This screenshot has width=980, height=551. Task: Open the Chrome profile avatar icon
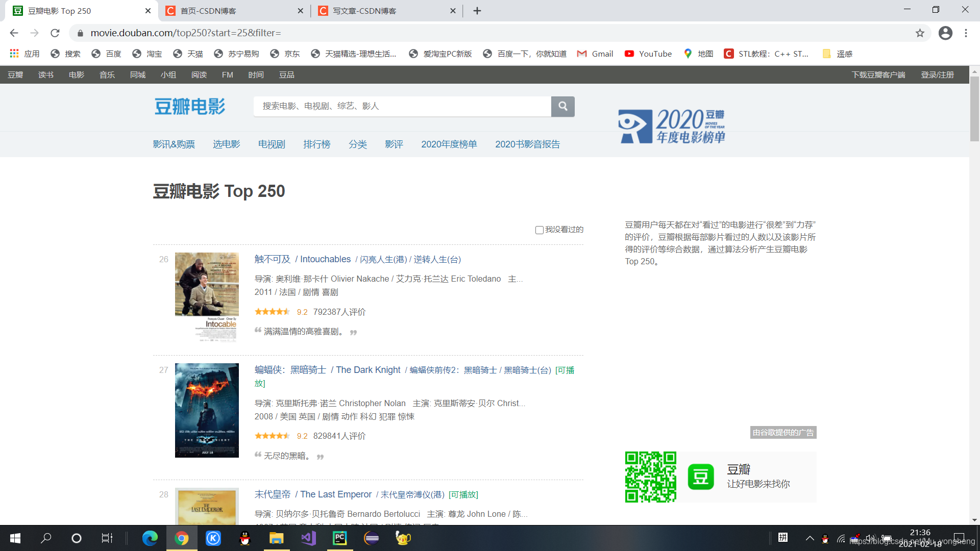coord(945,33)
